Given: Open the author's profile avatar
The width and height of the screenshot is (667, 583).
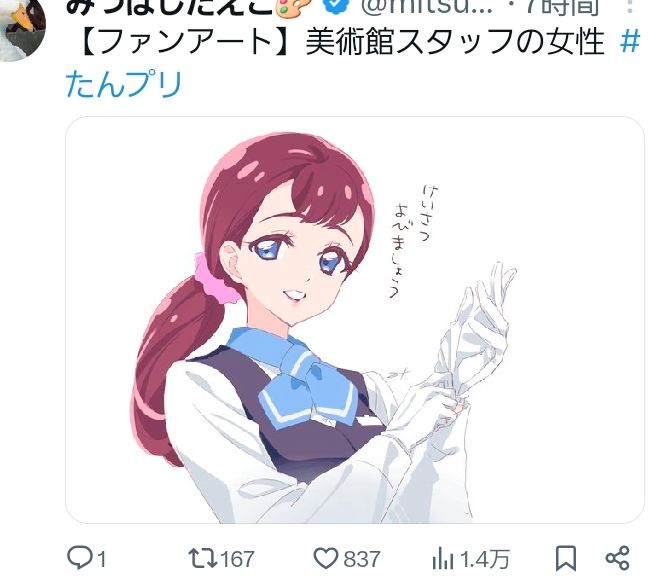Looking at the screenshot, I should 22,30.
